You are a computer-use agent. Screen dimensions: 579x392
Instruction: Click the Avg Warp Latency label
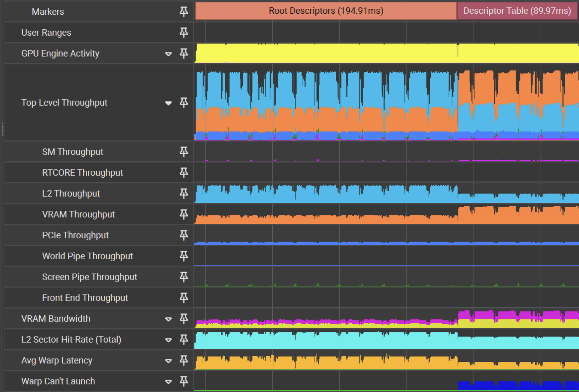pyautogui.click(x=57, y=360)
